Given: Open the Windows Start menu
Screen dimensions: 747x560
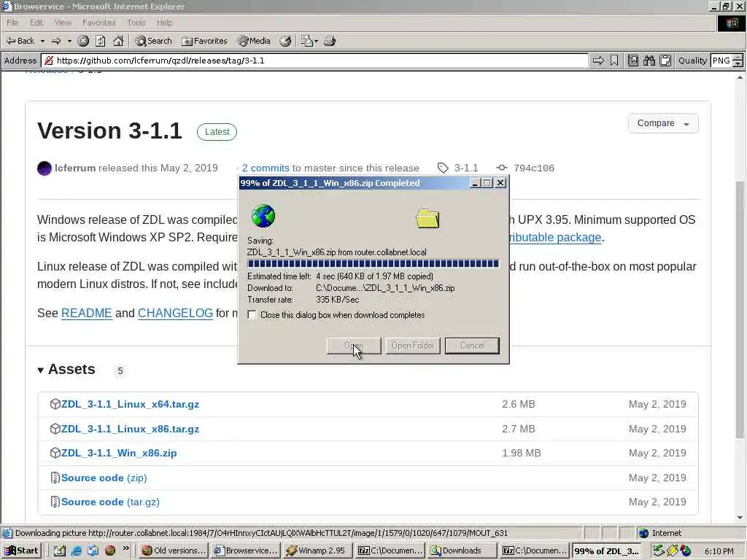Looking at the screenshot, I should coord(22,551).
